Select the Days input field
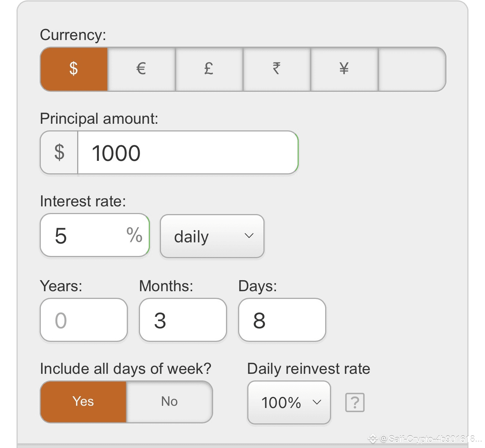This screenshot has height=448, width=485. tap(282, 320)
